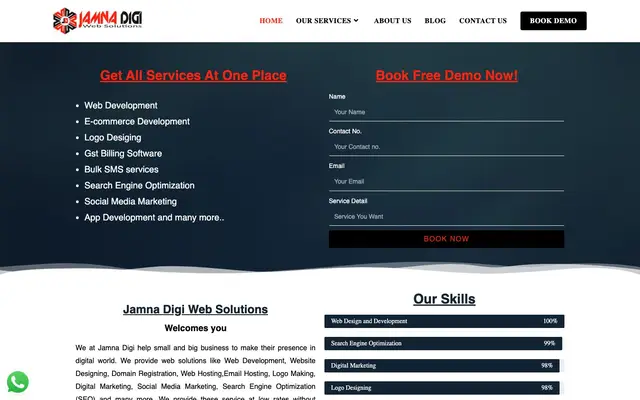
Task: Select the Web Development list item
Action: pos(121,106)
